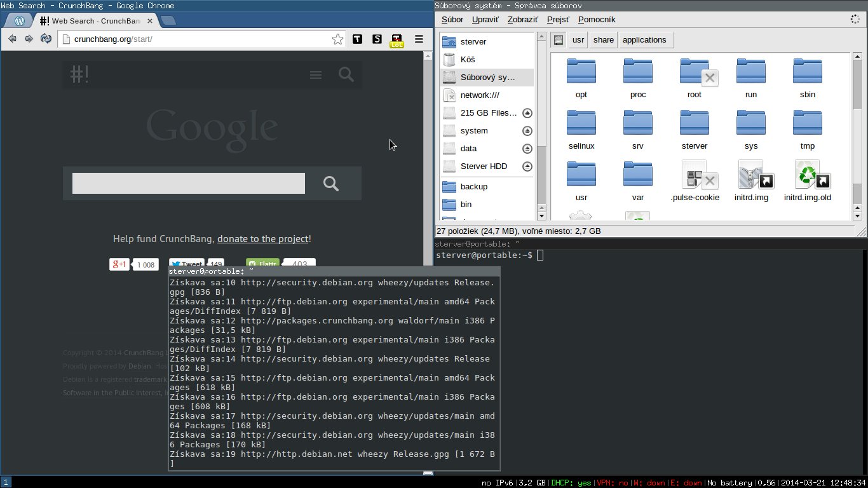Viewport: 868px width, 488px height.
Task: Go forward in Chrome
Action: pyautogui.click(x=29, y=39)
